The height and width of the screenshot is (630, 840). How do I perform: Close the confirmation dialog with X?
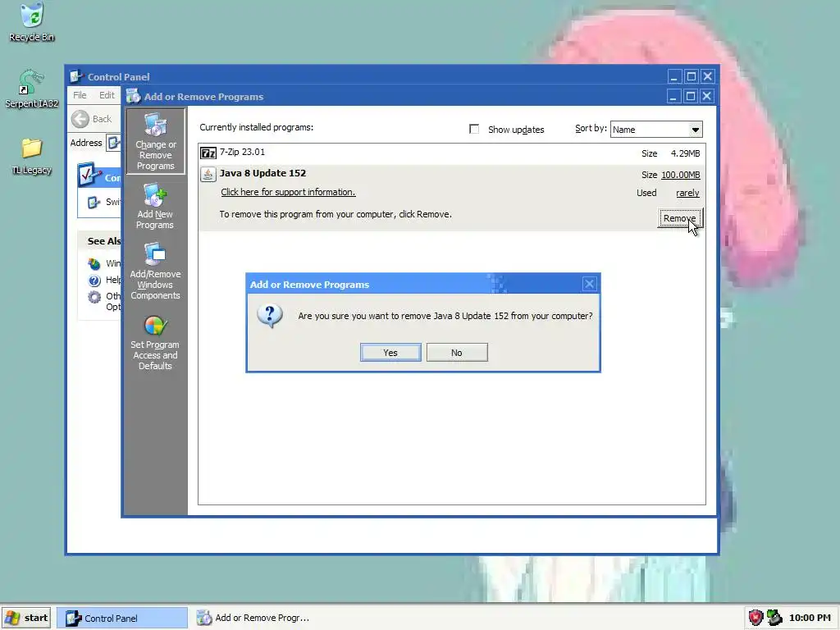(589, 284)
